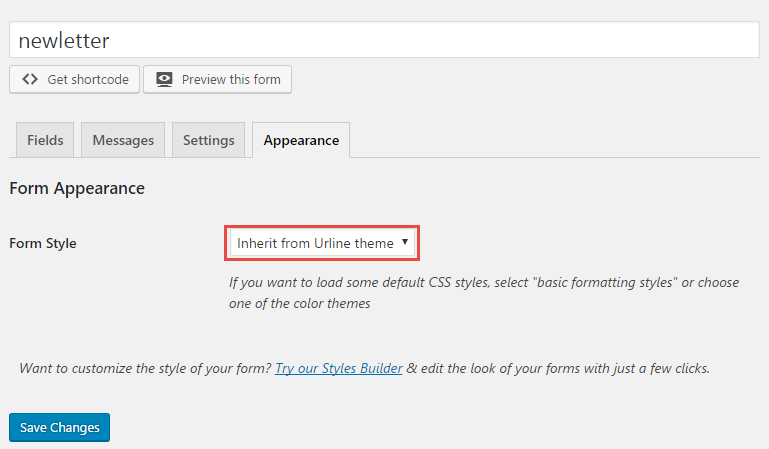Switch to the Fields tab
769x449 pixels.
tap(45, 140)
